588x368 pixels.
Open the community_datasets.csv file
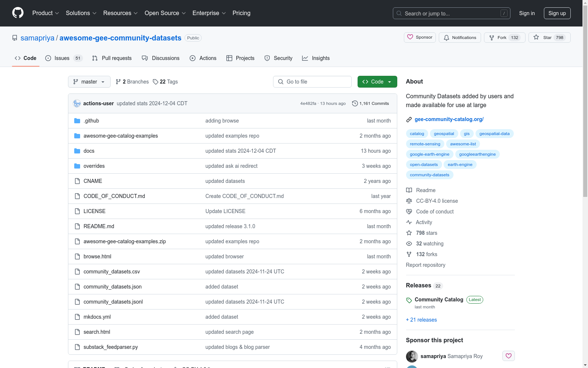point(112,272)
